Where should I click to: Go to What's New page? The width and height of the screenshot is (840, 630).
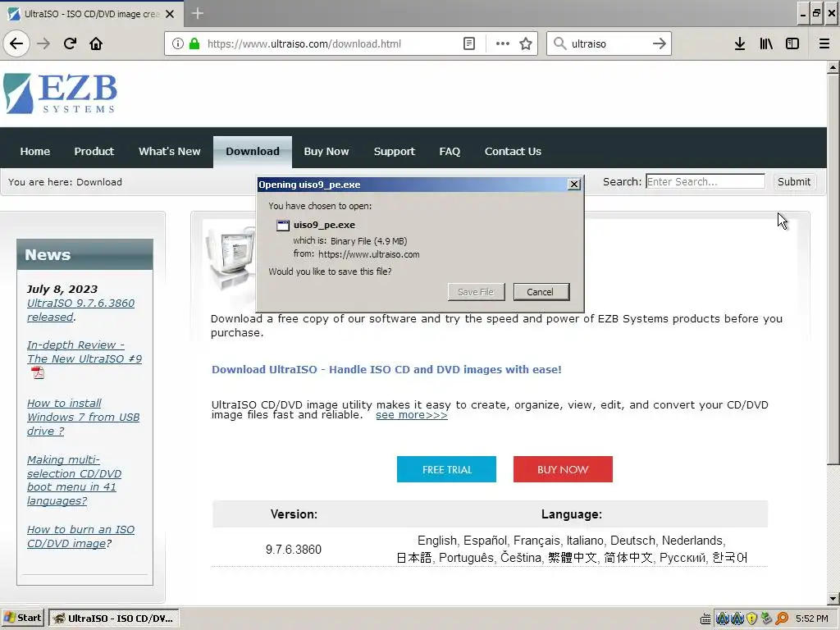[x=169, y=152]
